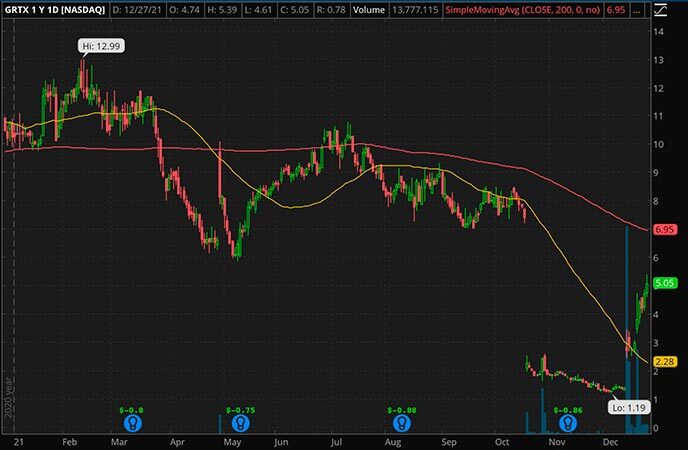Click the L: 4.61 low value
Screen dimensions: 688x450
pyautogui.click(x=257, y=10)
